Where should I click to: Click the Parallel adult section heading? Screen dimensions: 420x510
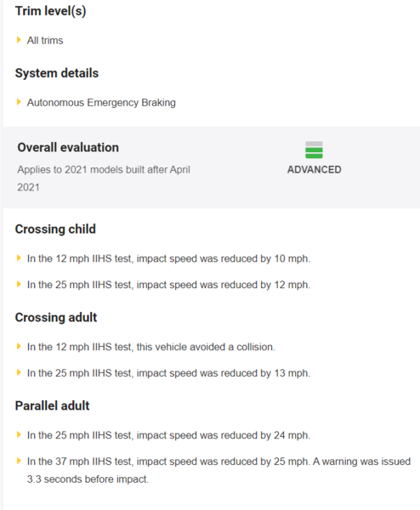[x=52, y=405]
